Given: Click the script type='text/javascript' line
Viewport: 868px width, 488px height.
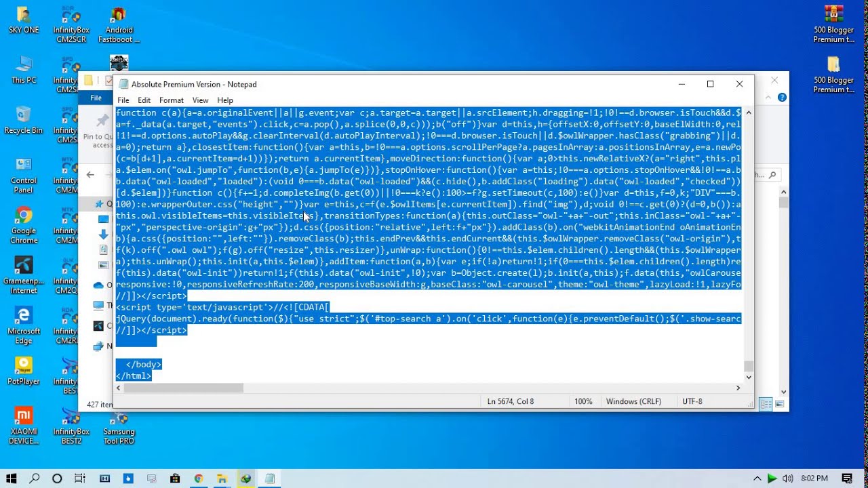Looking at the screenshot, I should 222,307.
